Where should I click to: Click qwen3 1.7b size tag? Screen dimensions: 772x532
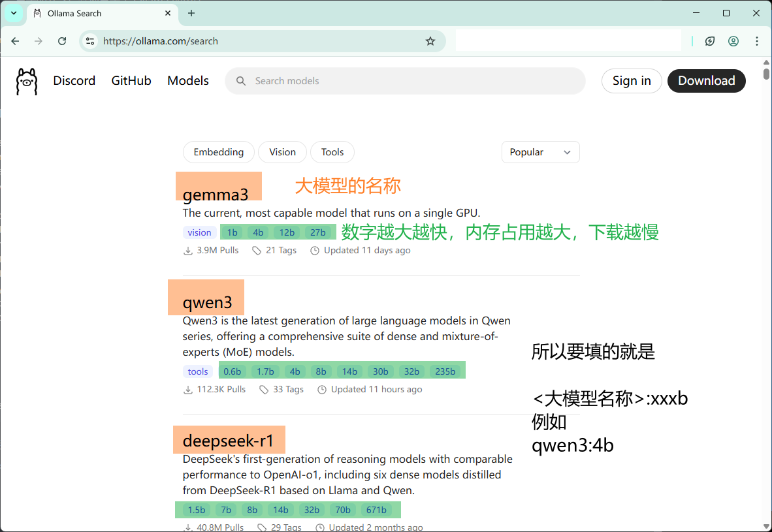pos(265,371)
